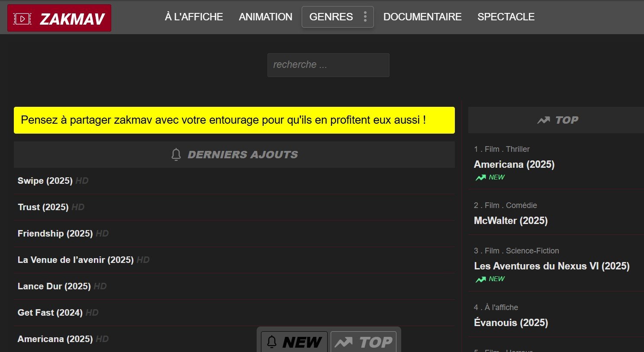Open the DOCUMENTAIRE category

pyautogui.click(x=422, y=17)
